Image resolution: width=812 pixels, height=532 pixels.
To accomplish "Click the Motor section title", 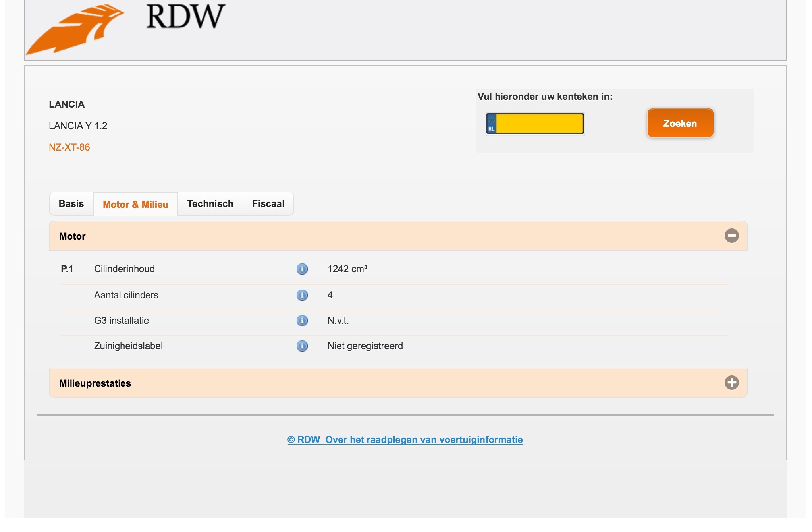I will pos(72,236).
